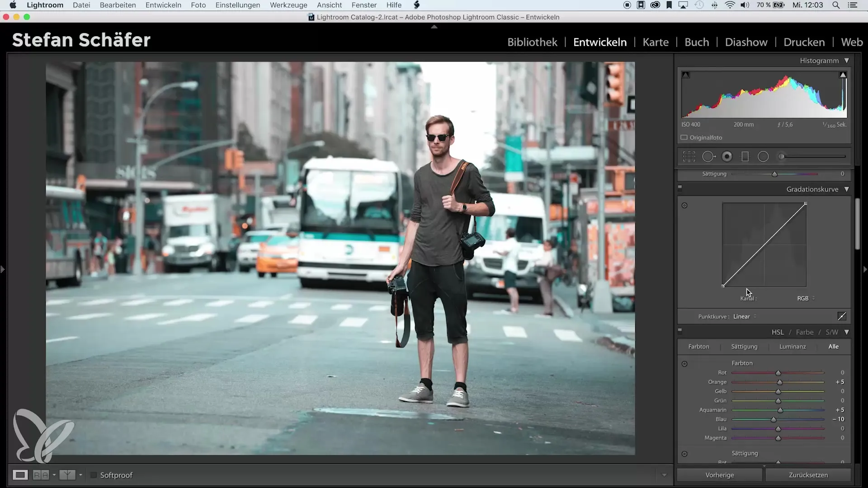Image resolution: width=868 pixels, height=488 pixels.
Task: Open the toolbar content dropdown arrow
Action: (x=664, y=475)
